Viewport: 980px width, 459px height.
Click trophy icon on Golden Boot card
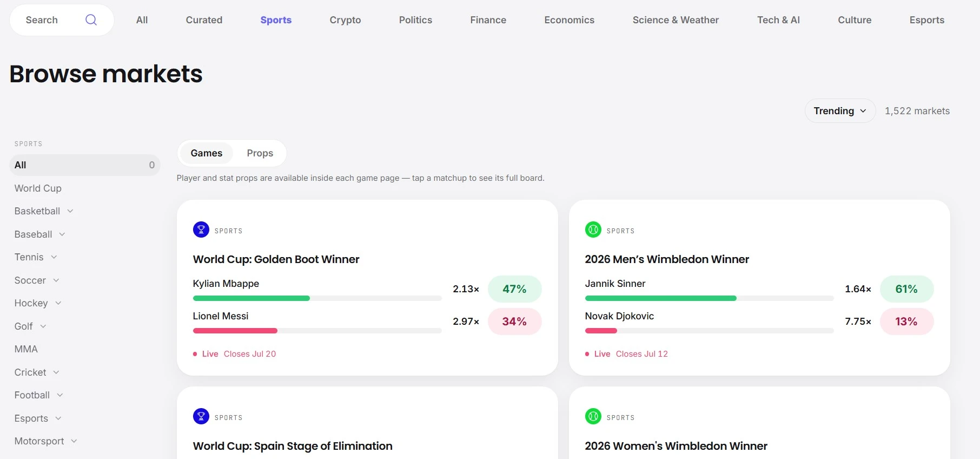coord(201,230)
